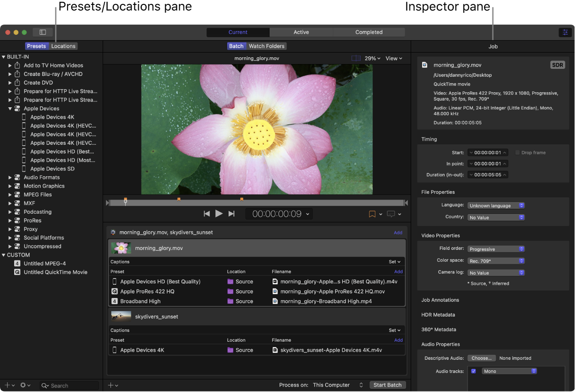Select the Watch Folders tab

pyautogui.click(x=267, y=46)
